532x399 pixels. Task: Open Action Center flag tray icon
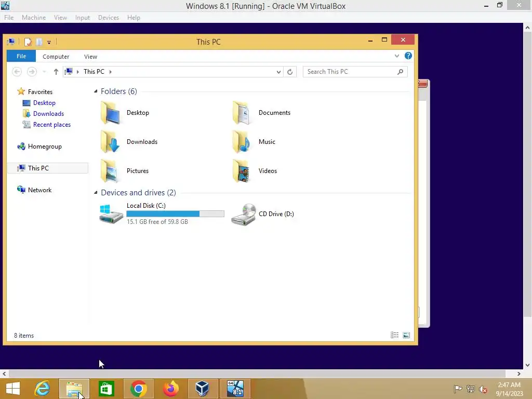[x=458, y=389]
